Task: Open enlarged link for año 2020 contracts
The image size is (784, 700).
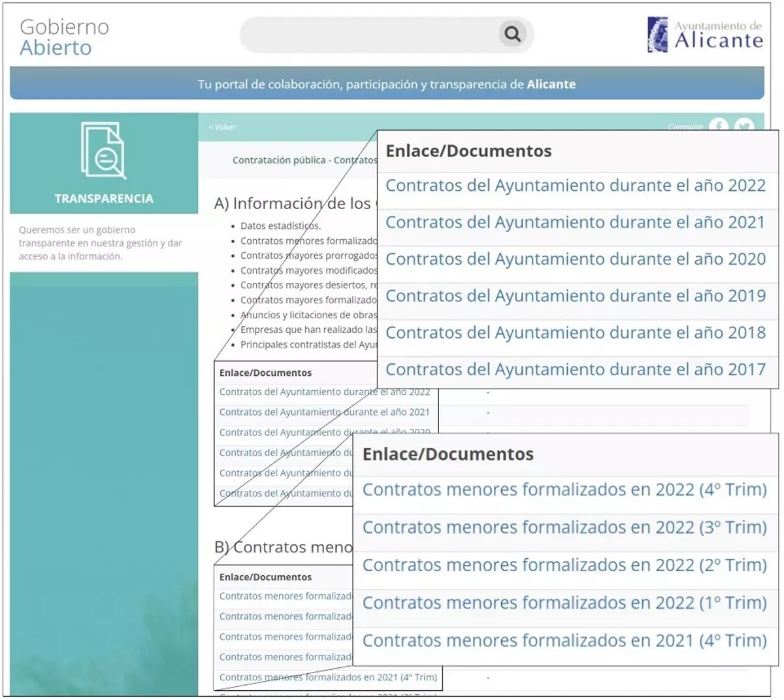Action: pyautogui.click(x=575, y=259)
